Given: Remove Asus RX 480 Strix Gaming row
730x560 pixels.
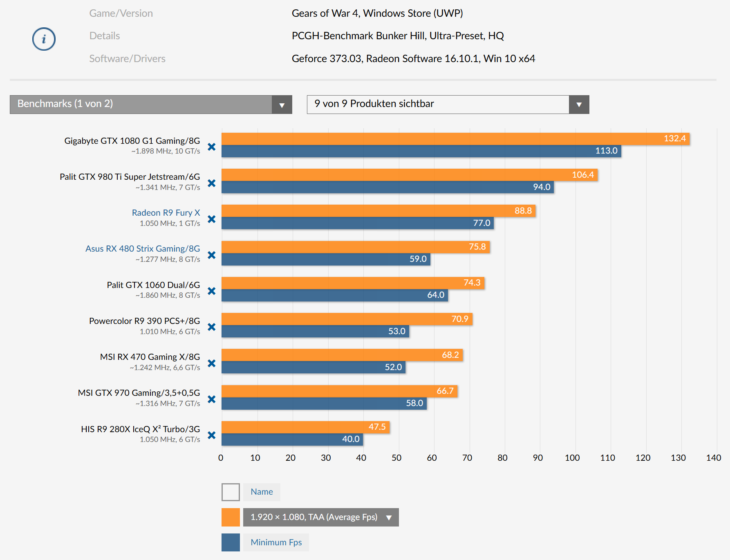Looking at the screenshot, I should 211,255.
